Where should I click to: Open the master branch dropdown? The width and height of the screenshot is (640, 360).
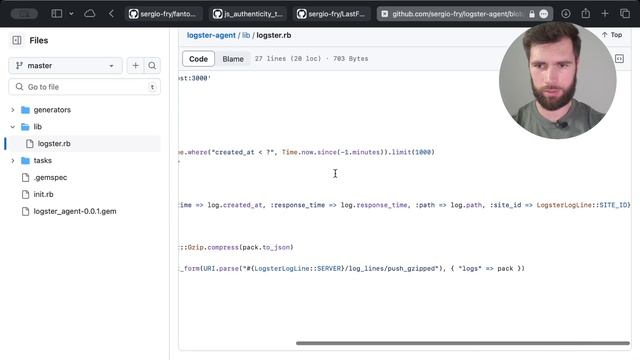[65, 65]
